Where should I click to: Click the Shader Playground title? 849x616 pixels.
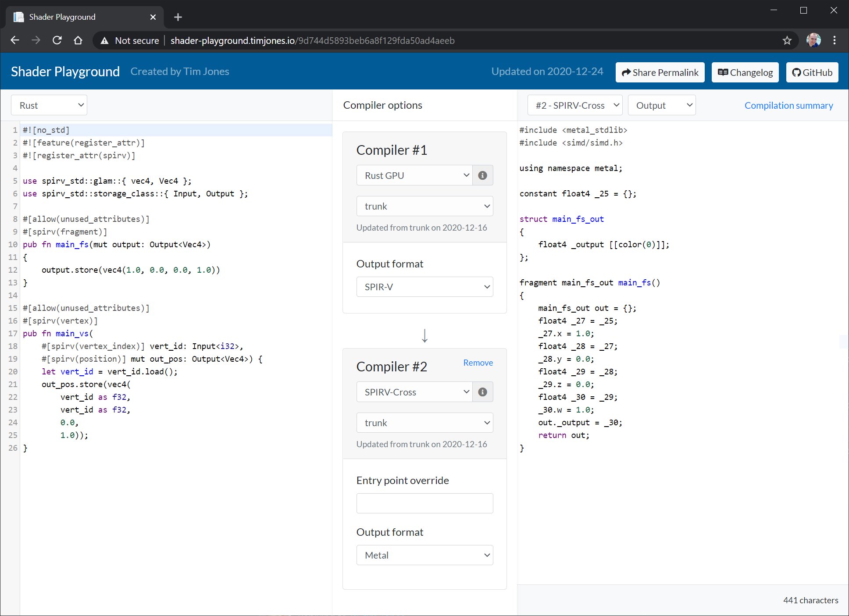click(x=65, y=71)
